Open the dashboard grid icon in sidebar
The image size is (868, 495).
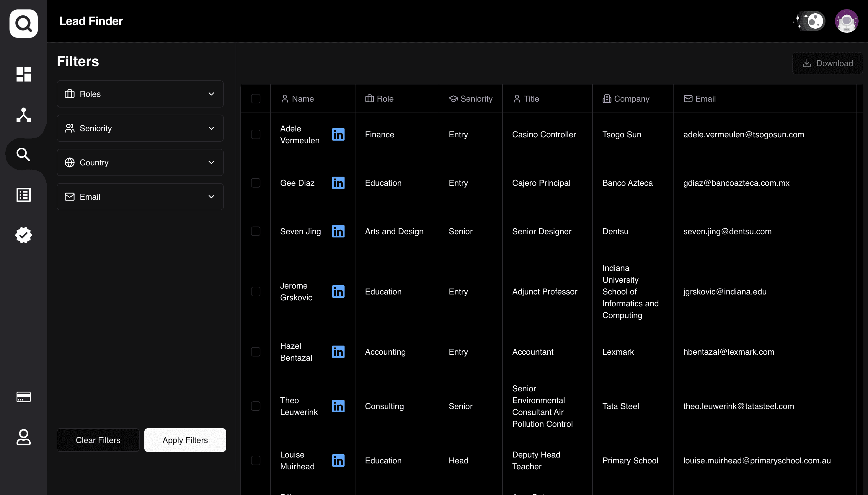click(x=23, y=74)
